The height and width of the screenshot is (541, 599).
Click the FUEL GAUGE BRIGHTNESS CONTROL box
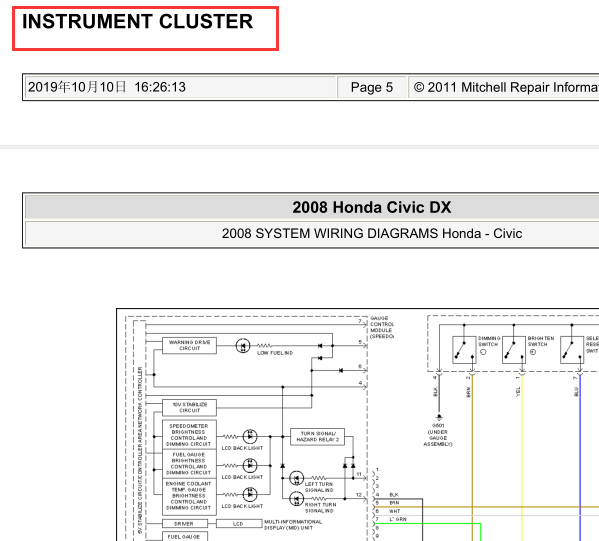coord(189,463)
